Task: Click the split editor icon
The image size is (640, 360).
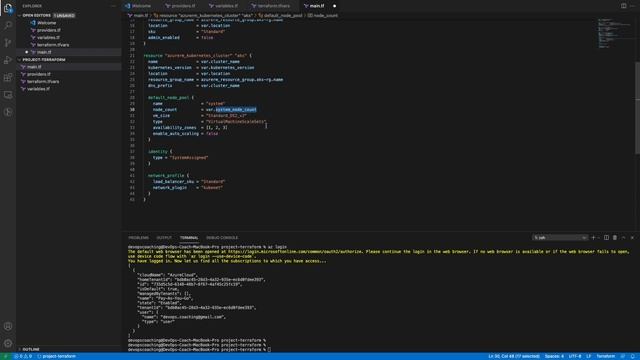Action: [x=623, y=6]
